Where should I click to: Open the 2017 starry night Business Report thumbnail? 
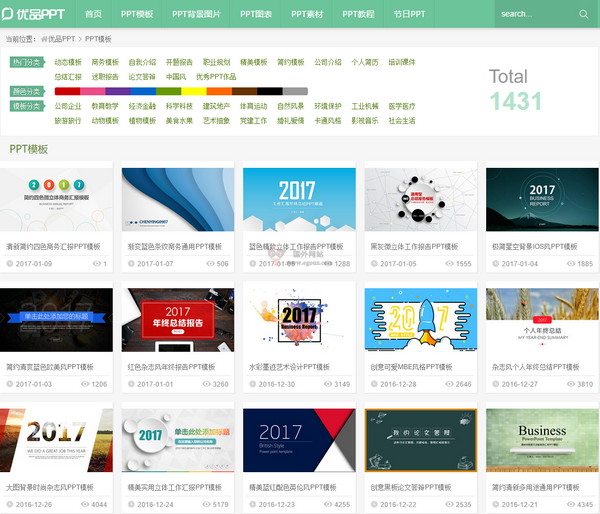coord(542,199)
